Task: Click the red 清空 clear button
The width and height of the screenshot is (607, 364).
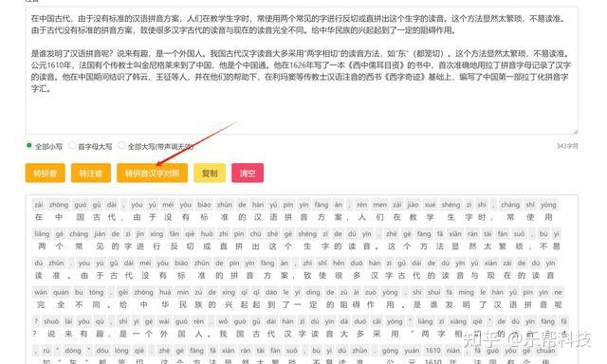Action: pos(248,173)
